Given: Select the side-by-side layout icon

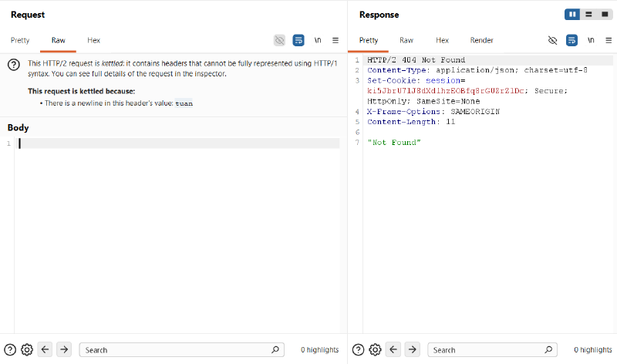Looking at the screenshot, I should (x=572, y=15).
